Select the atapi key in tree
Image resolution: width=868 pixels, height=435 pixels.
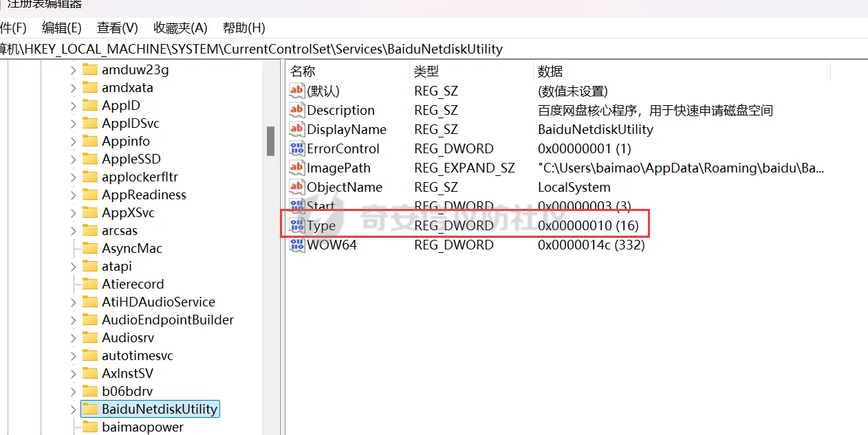click(x=117, y=266)
